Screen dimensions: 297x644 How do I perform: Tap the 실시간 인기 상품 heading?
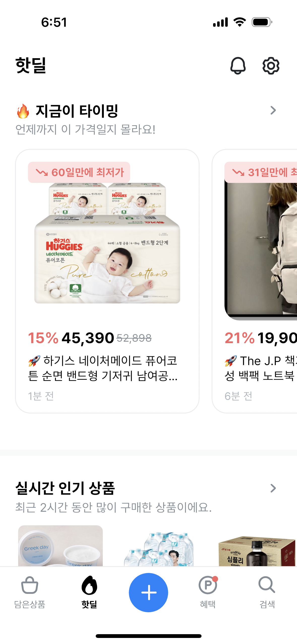tap(65, 488)
